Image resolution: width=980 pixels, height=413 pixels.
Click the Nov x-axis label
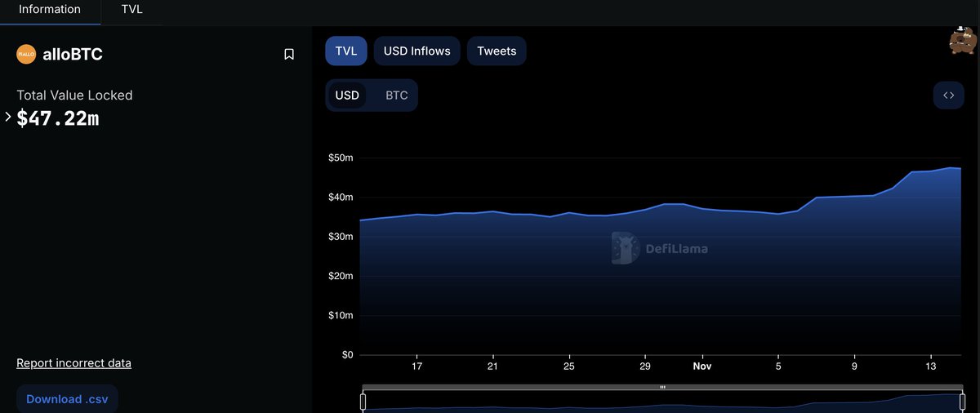(x=702, y=366)
